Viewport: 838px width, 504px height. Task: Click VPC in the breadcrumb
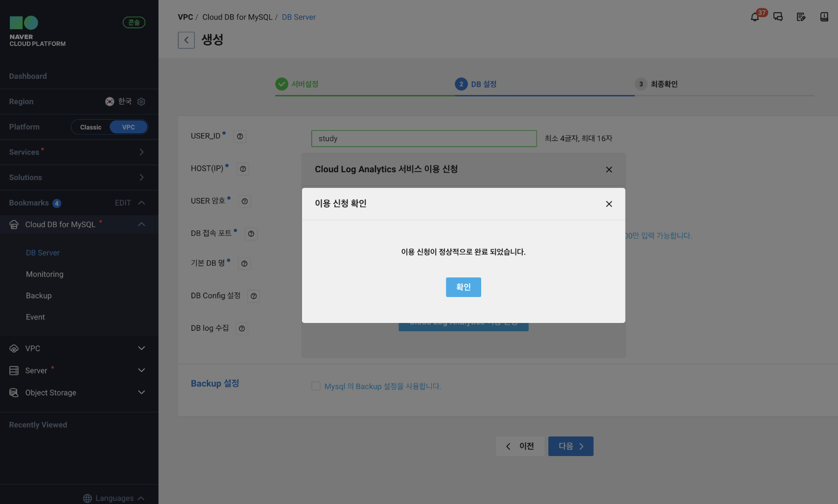pyautogui.click(x=186, y=17)
